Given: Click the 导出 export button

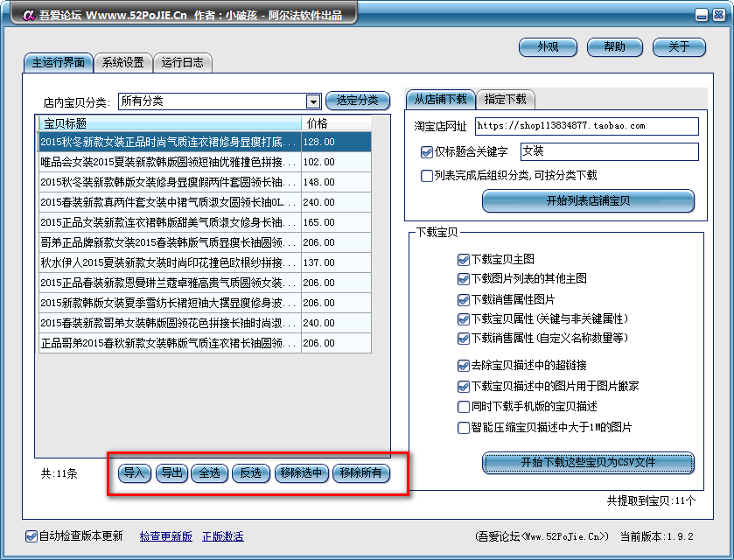Looking at the screenshot, I should click(x=171, y=472).
